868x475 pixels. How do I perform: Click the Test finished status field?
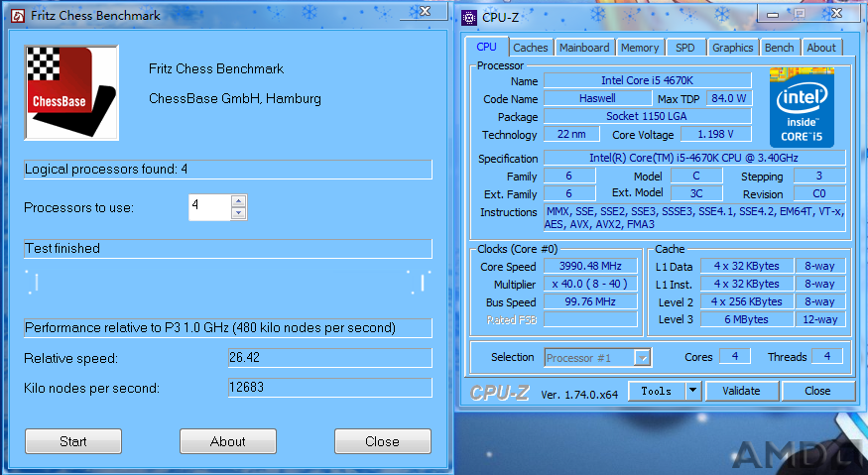(x=227, y=249)
